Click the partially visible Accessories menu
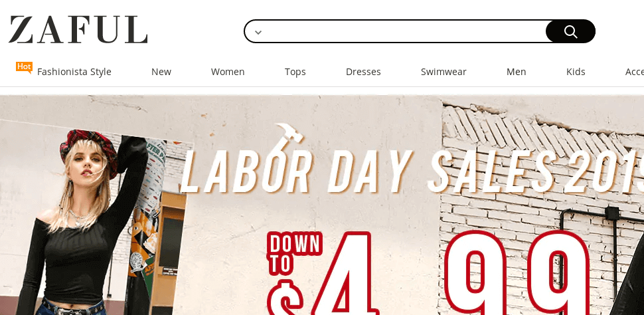Screen dimensions: 644x315 point(635,72)
